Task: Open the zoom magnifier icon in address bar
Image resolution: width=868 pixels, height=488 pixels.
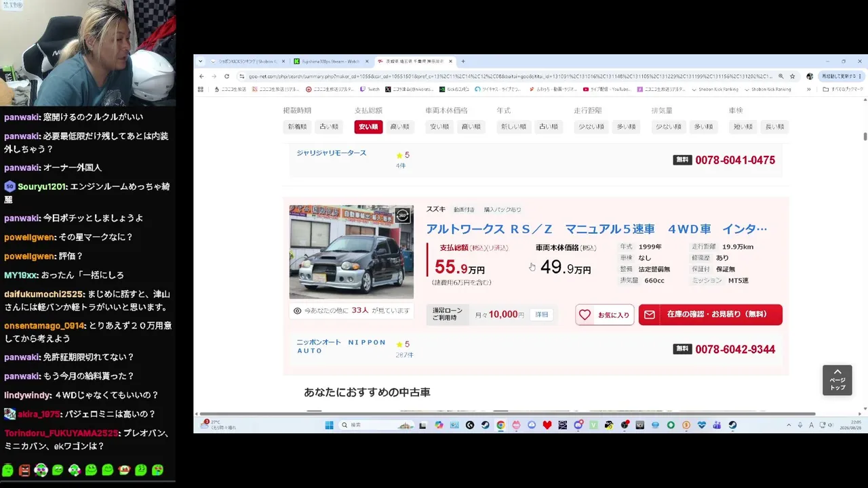Action: [781, 77]
